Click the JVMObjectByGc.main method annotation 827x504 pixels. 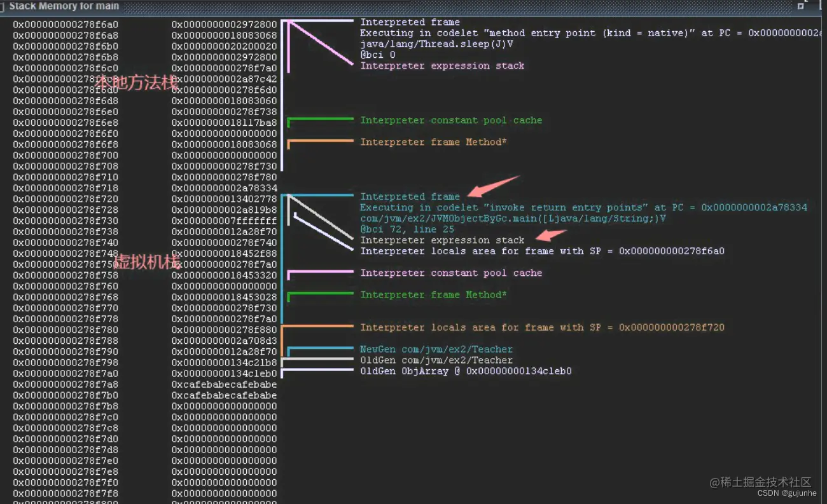coord(513,218)
